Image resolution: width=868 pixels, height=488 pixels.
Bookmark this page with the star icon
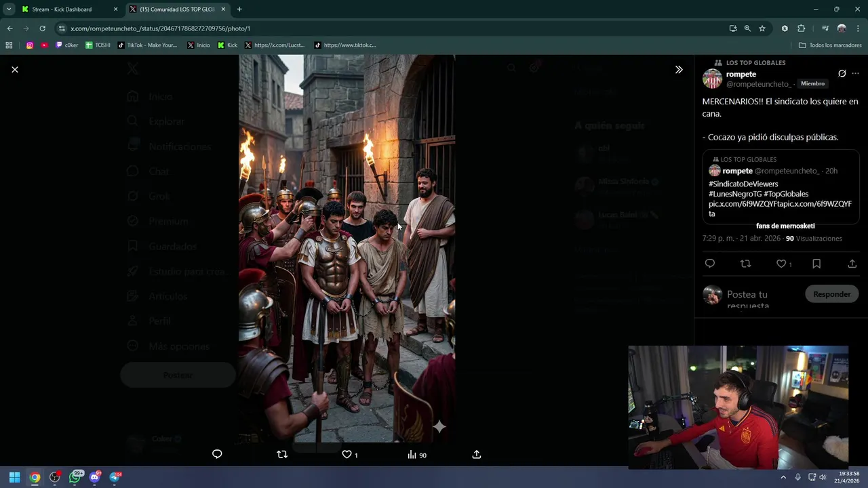[762, 28]
